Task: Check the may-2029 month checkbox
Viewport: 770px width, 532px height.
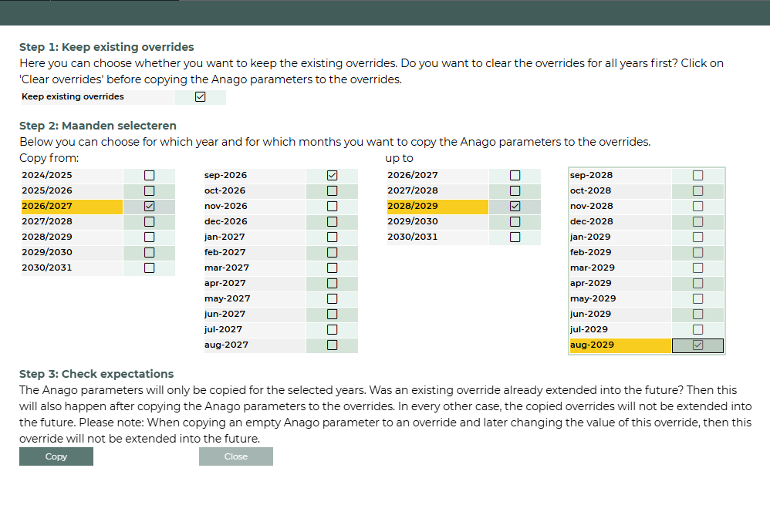Action: [x=698, y=298]
